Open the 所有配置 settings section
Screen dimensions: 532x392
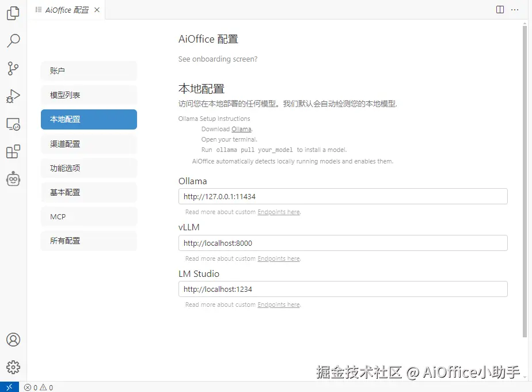tap(89, 241)
